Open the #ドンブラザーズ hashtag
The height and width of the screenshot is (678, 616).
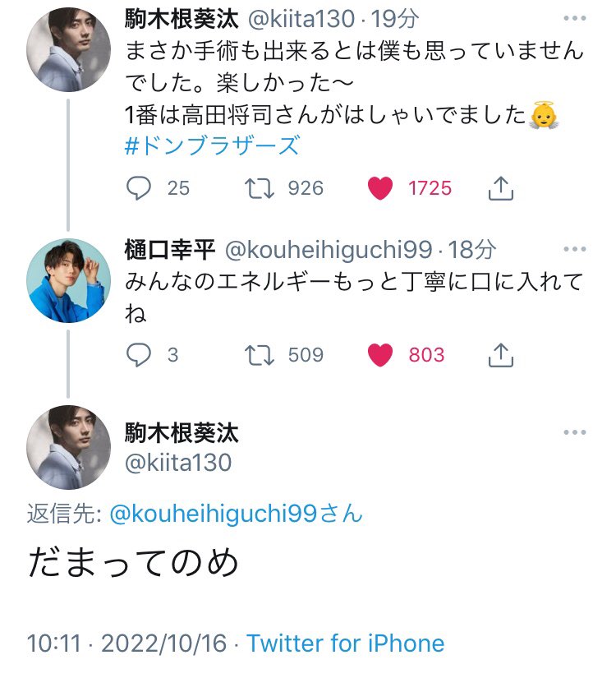212,146
